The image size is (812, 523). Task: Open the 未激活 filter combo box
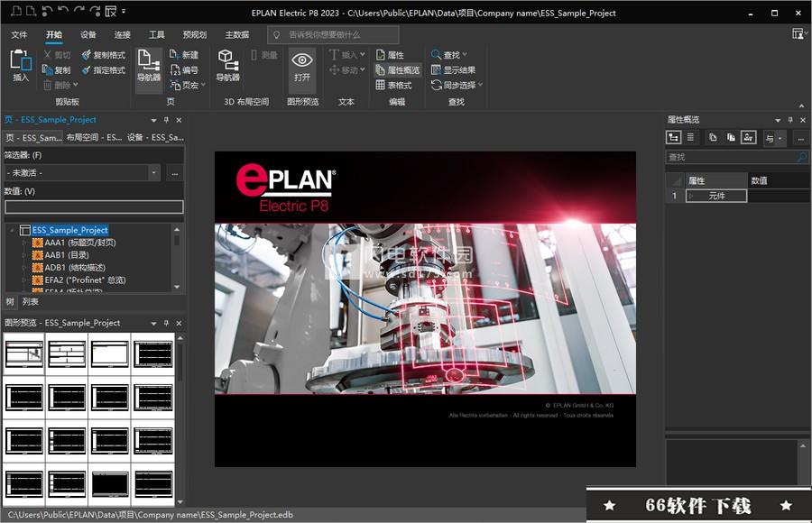83,173
